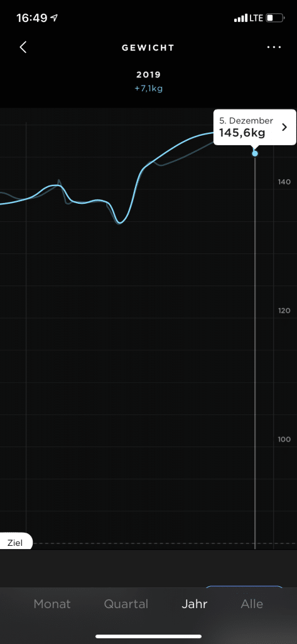Switch to the Monat tab

[x=52, y=604]
